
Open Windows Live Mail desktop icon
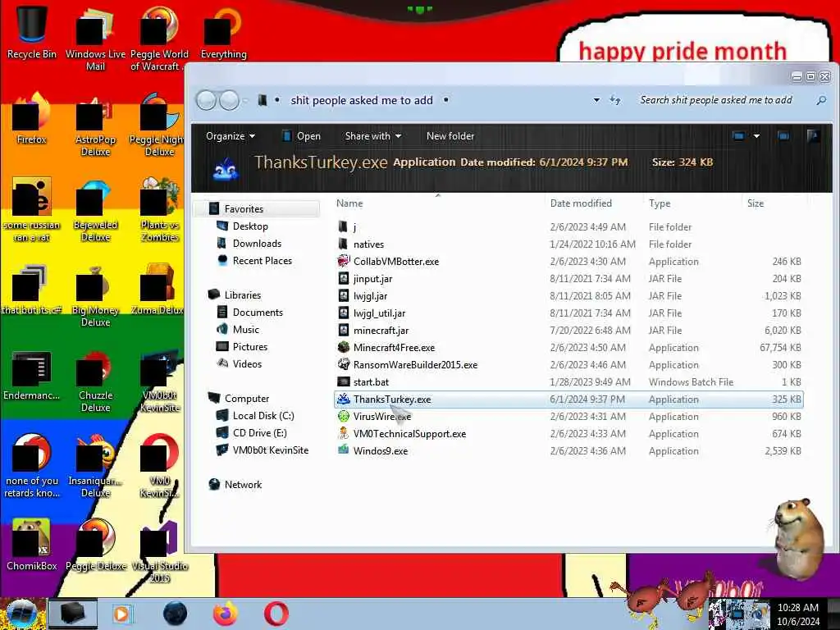[95, 39]
